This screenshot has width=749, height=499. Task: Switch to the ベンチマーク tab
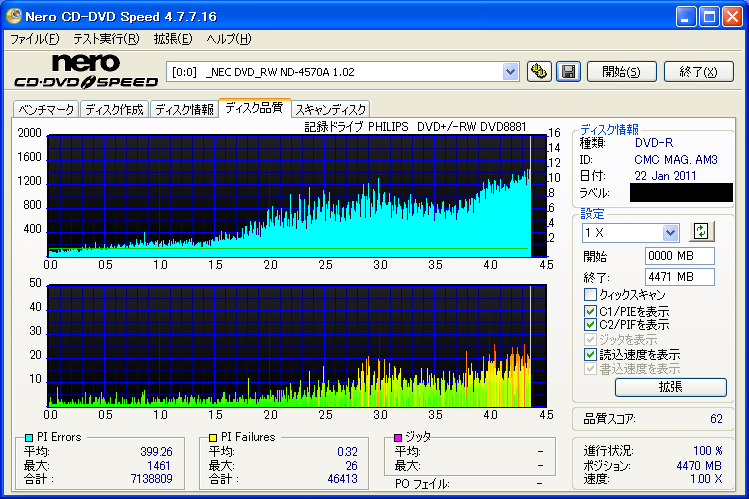pos(46,109)
